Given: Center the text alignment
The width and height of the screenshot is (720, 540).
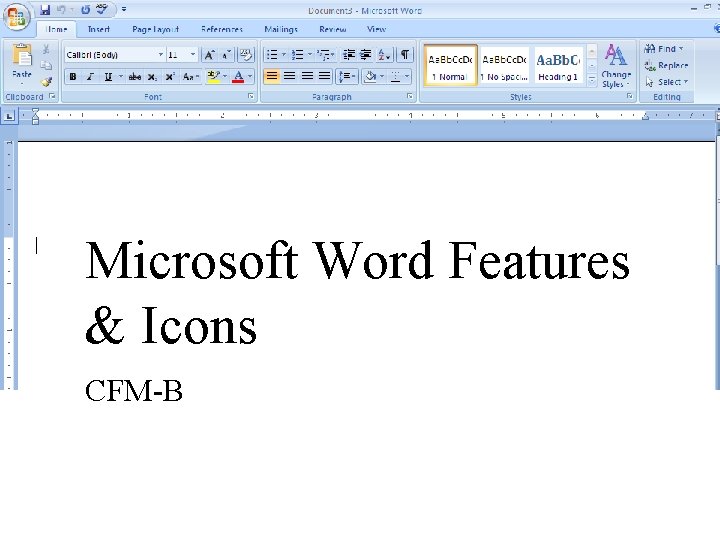Looking at the screenshot, I should (x=289, y=76).
